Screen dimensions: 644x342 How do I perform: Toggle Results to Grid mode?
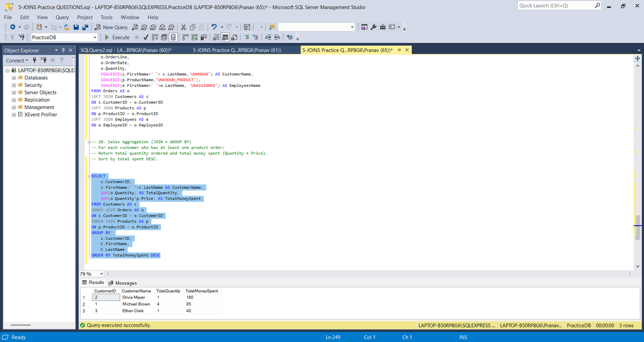225,37
